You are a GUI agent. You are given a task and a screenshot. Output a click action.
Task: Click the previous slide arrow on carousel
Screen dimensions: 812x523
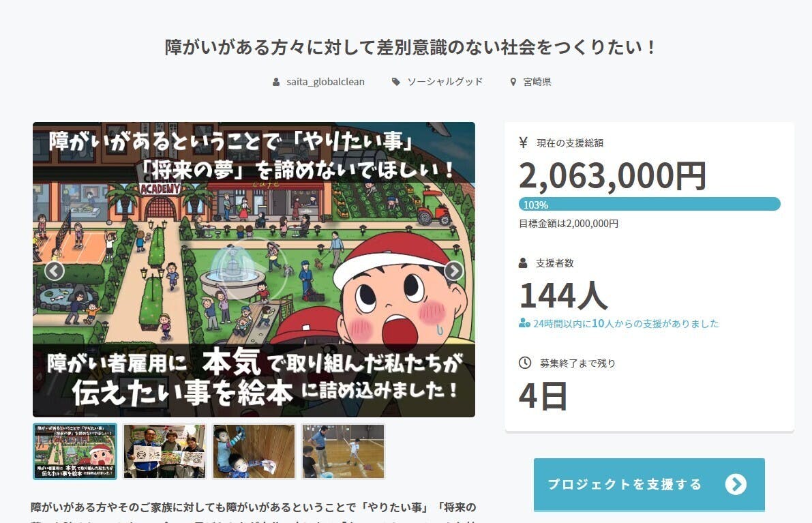coord(55,271)
